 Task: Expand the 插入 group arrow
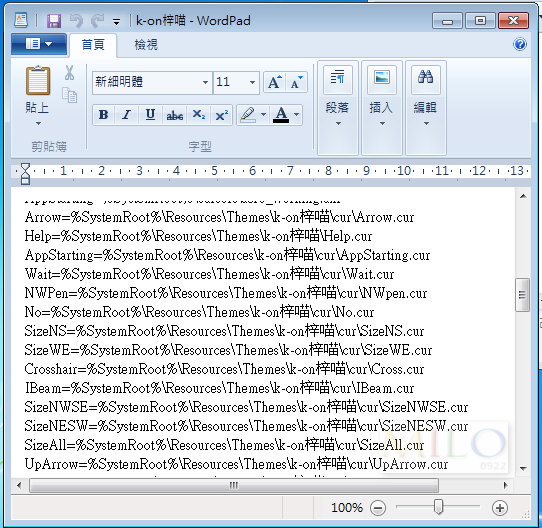point(382,123)
